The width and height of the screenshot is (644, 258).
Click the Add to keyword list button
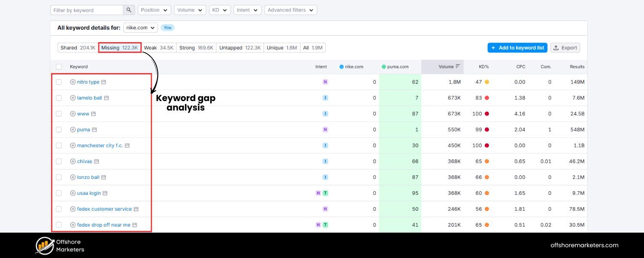[517, 47]
